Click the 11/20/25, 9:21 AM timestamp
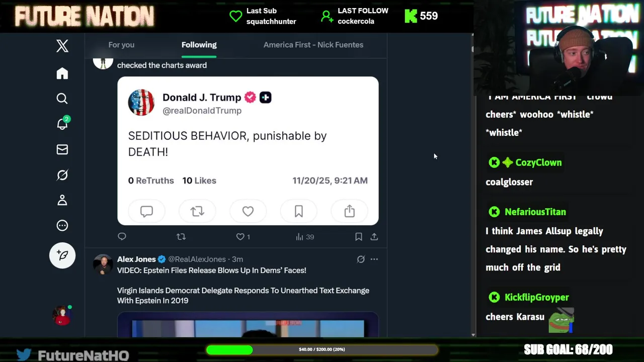 coord(330,180)
